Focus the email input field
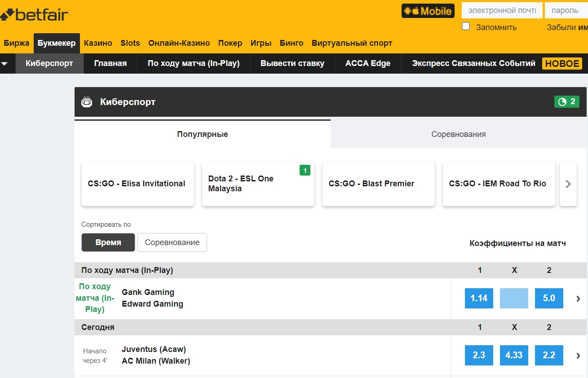The image size is (588, 378). [x=502, y=10]
